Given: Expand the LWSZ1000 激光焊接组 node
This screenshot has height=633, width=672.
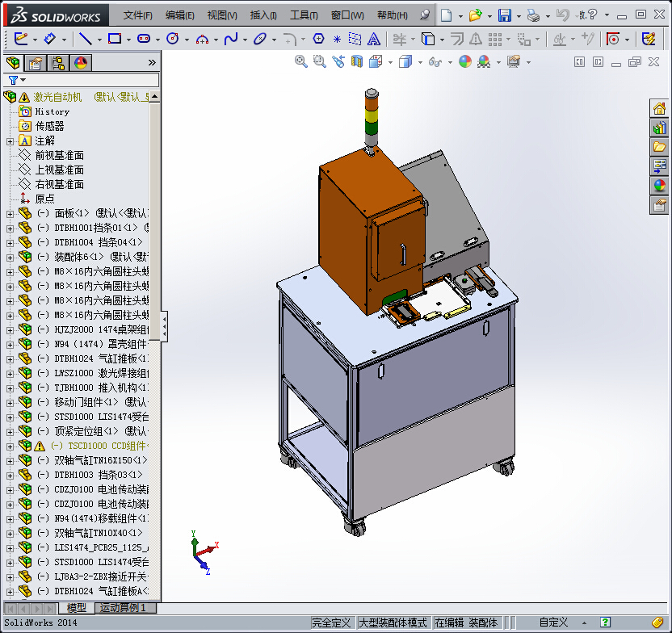Looking at the screenshot, I should (10, 374).
